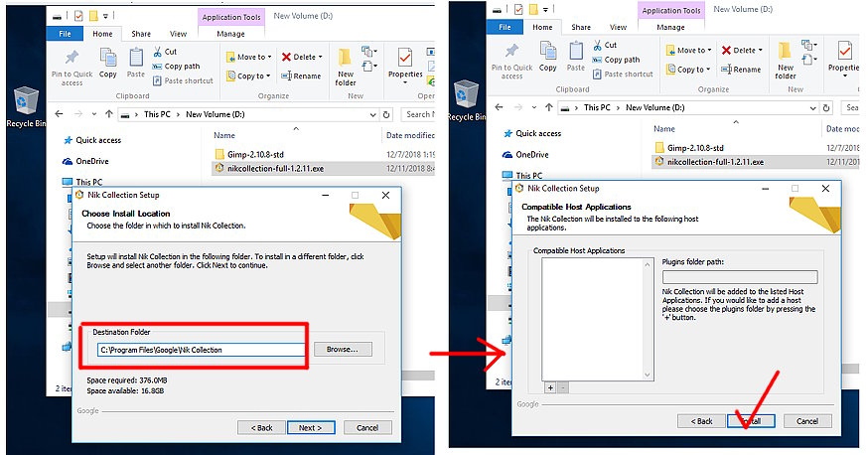This screenshot has width=868, height=455.
Task: Open recent locations chevron behind Install Location dialog
Action: click(x=94, y=114)
